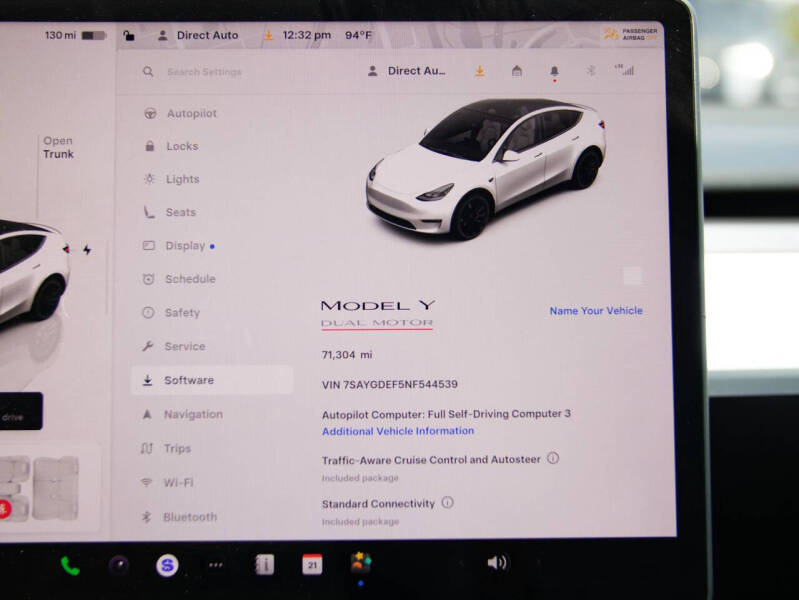This screenshot has height=600, width=799.
Task: Tap the 130 mi battery range indicator
Action: 75,35
